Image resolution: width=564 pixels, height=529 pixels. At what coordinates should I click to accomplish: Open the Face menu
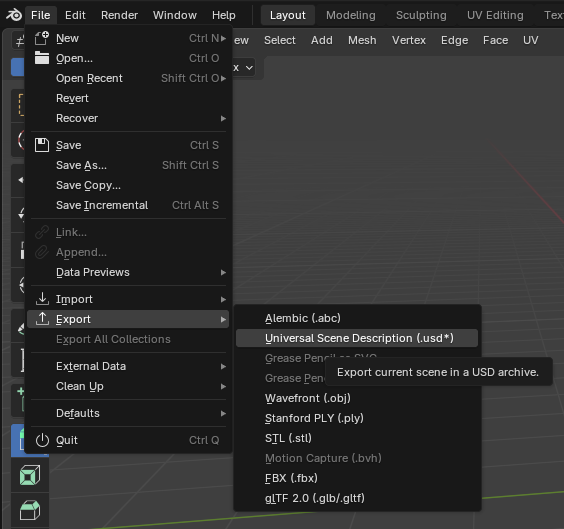496,40
